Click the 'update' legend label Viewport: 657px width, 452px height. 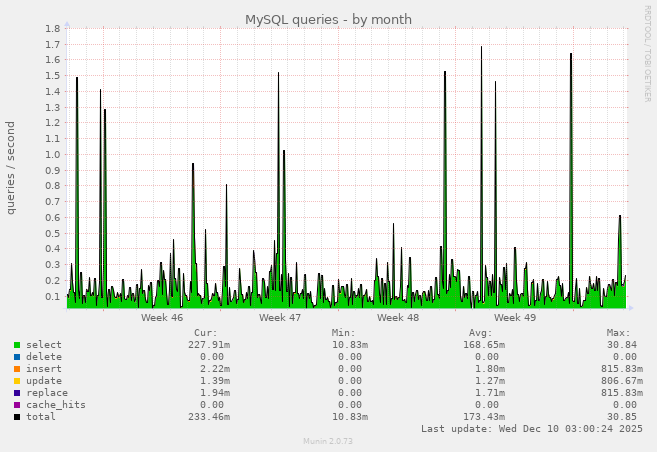44,381
